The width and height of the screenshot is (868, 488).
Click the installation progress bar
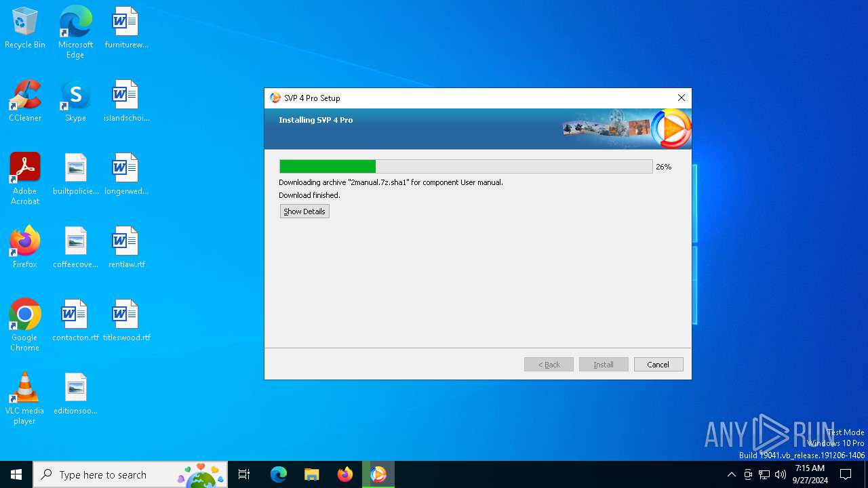[x=466, y=167]
